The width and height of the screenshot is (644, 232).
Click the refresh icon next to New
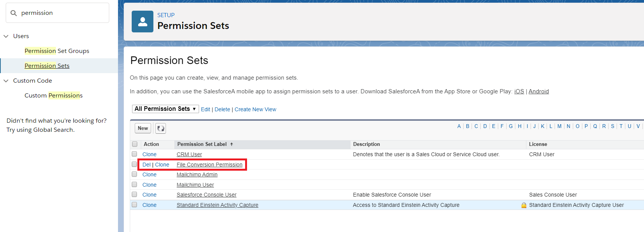coord(161,128)
